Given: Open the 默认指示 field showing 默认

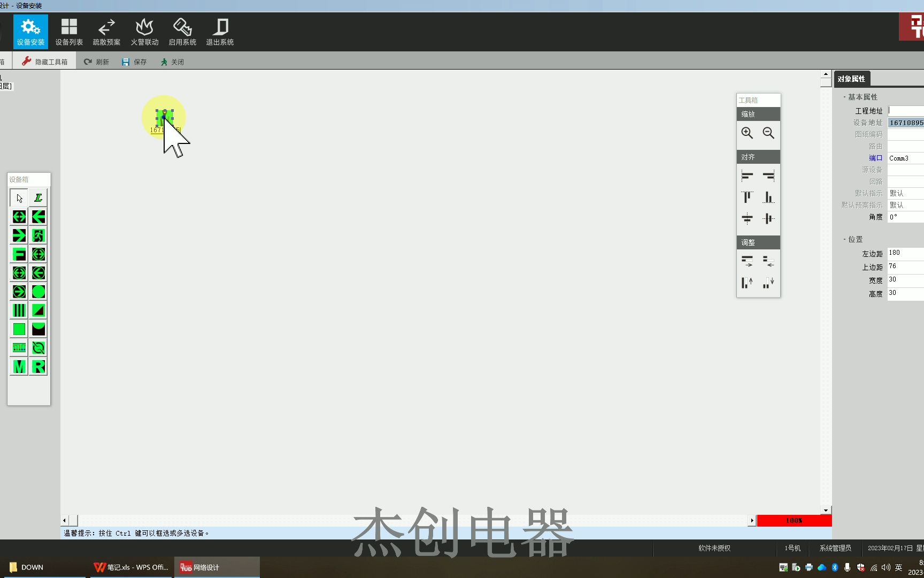Looking at the screenshot, I should point(906,193).
